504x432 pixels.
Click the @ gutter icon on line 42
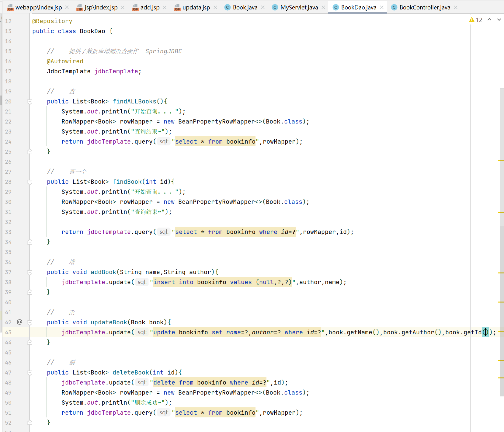(x=19, y=322)
